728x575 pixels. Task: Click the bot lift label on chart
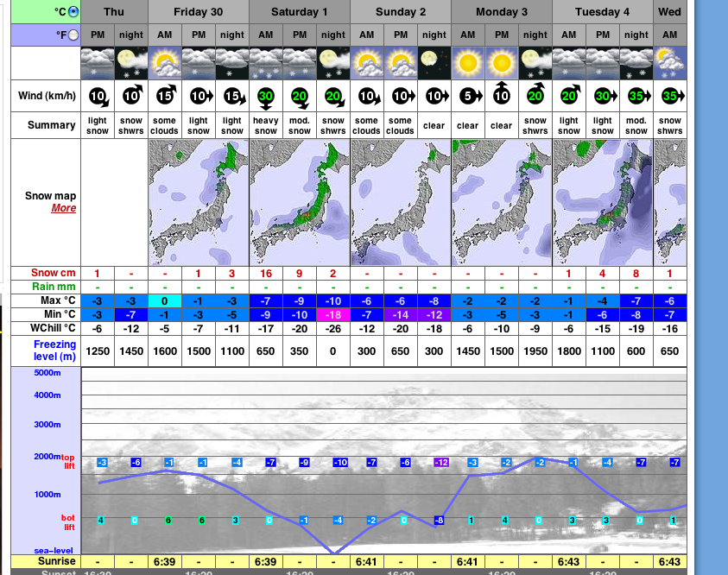pyautogui.click(x=68, y=522)
